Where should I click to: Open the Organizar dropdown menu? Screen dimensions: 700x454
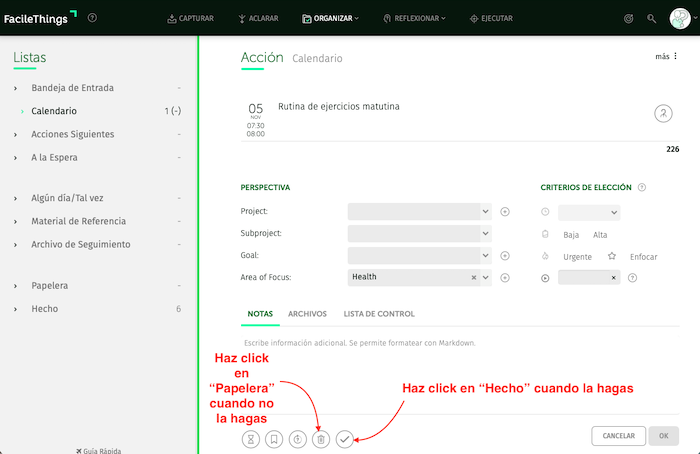click(330, 18)
